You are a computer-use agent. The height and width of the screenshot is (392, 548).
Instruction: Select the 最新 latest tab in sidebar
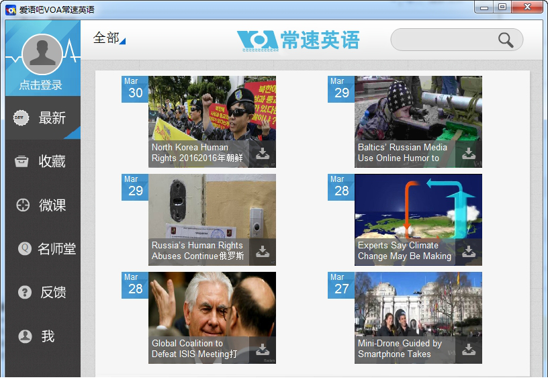pos(43,117)
